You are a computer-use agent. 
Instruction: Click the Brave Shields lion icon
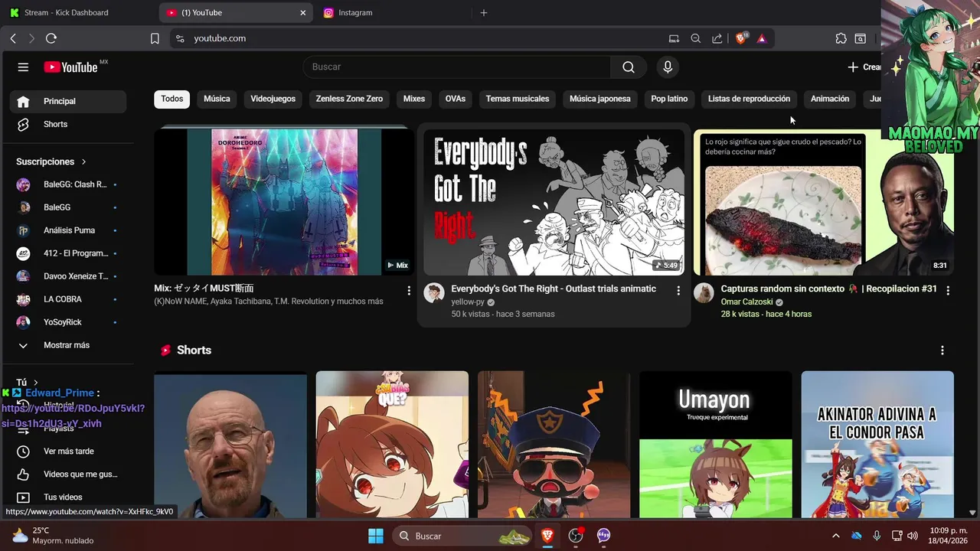(x=740, y=38)
